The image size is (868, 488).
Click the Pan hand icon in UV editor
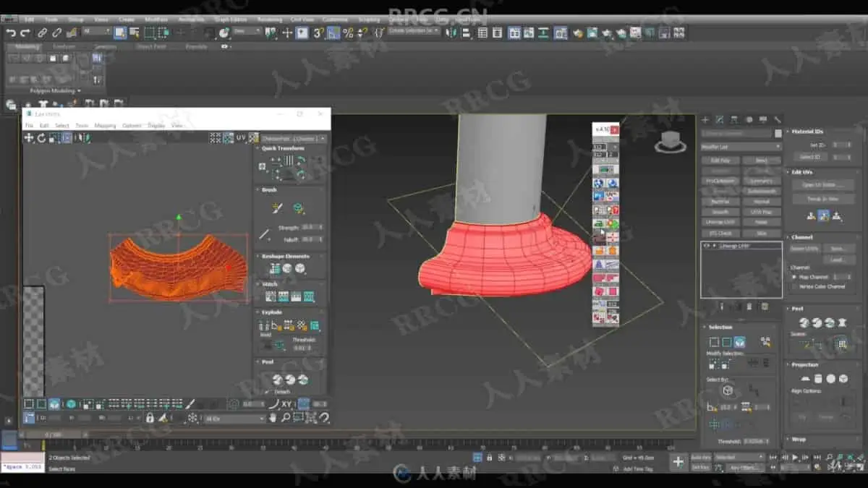[273, 418]
